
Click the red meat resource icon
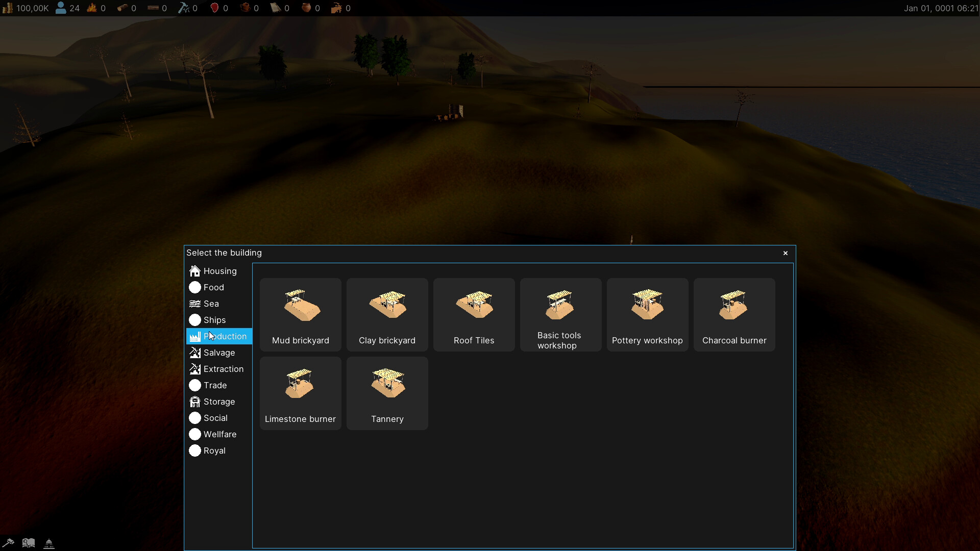tap(214, 8)
